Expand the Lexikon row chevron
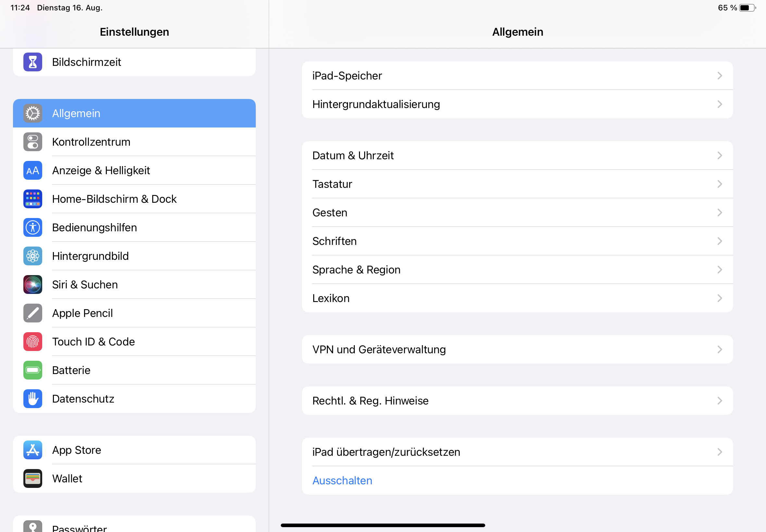 coord(720,298)
